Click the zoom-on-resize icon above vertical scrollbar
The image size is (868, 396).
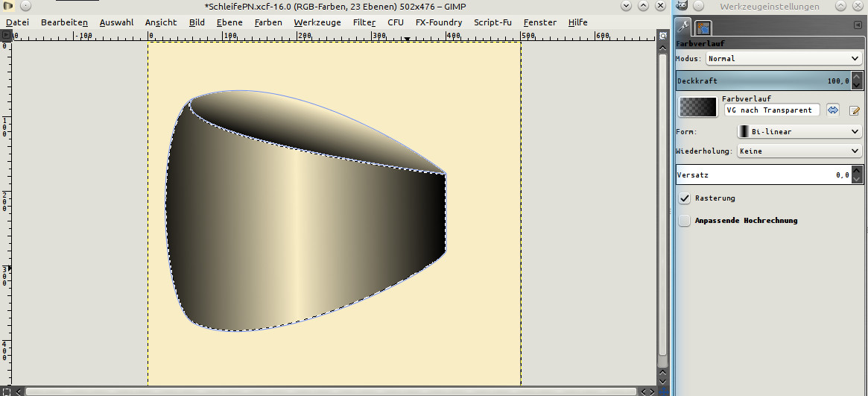click(x=662, y=35)
